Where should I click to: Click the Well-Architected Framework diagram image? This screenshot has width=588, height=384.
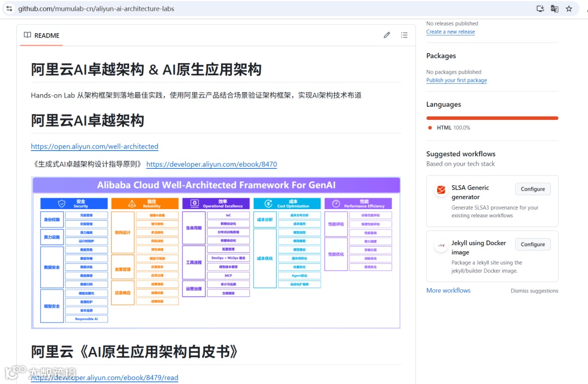[216, 253]
